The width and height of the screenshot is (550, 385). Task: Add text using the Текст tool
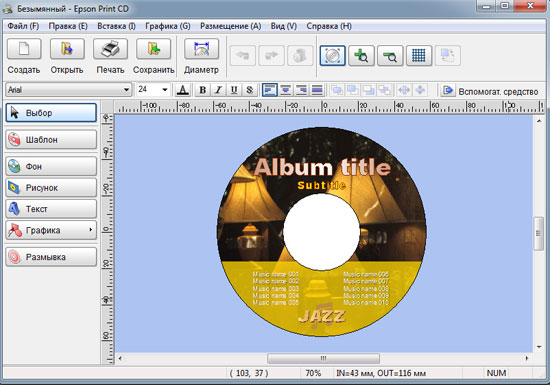click(x=51, y=209)
